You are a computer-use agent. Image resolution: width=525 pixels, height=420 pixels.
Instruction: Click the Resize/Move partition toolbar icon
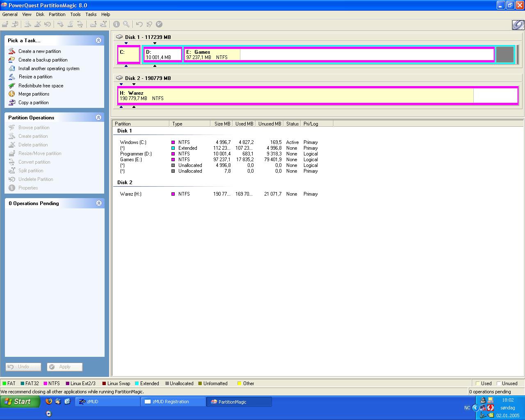click(x=5, y=24)
